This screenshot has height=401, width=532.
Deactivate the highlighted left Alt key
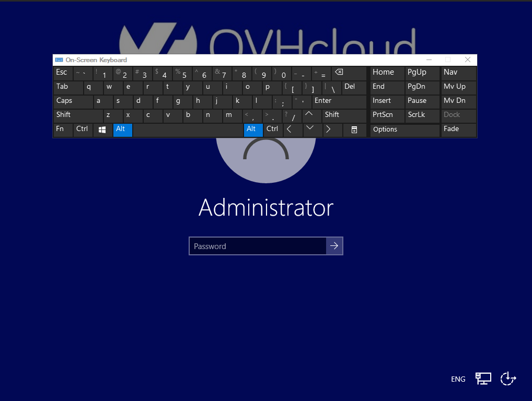[x=122, y=129]
